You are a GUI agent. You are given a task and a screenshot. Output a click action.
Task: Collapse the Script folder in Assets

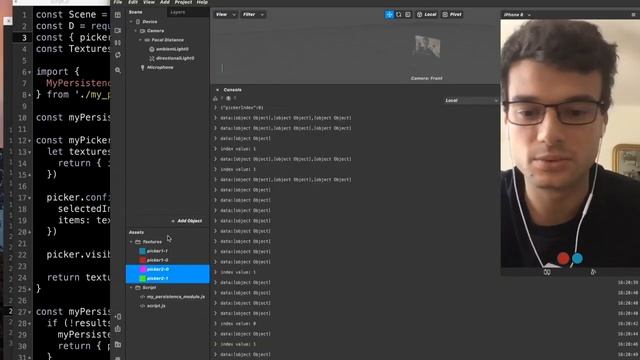[x=131, y=288]
